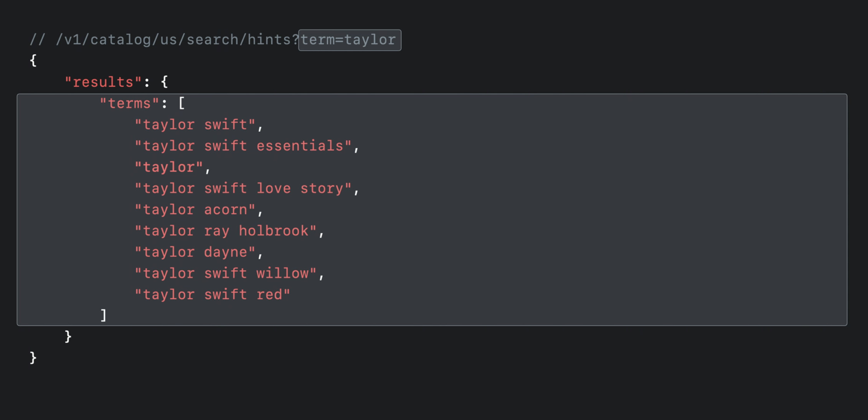Click the empty area of highlighted terms block
868x420 pixels.
[576, 211]
